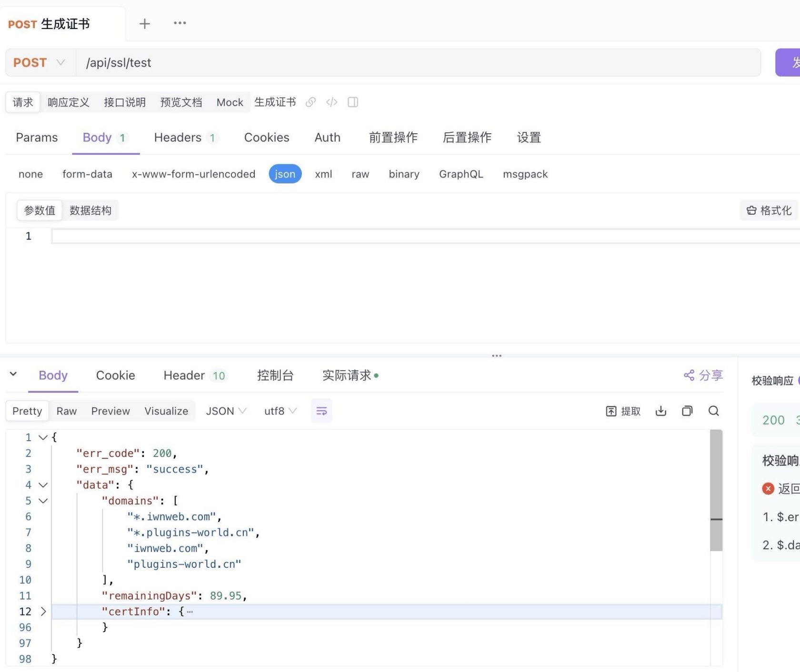The image size is (800, 672).
Task: Switch response to Preview view
Action: [110, 411]
